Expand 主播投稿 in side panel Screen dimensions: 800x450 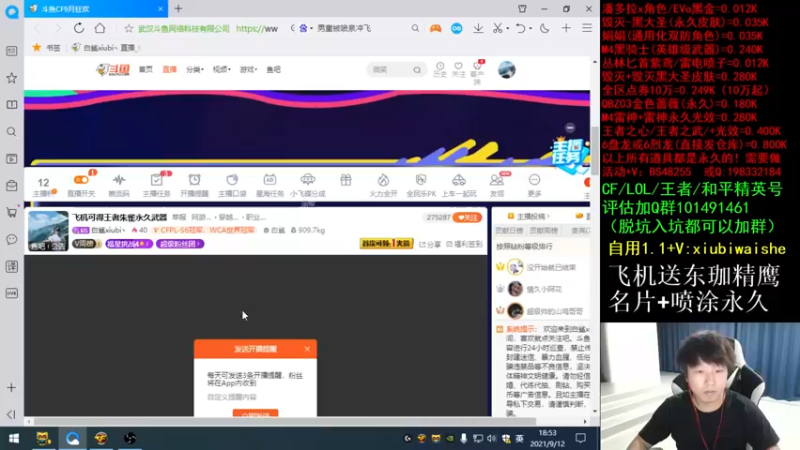pyautogui.click(x=529, y=216)
